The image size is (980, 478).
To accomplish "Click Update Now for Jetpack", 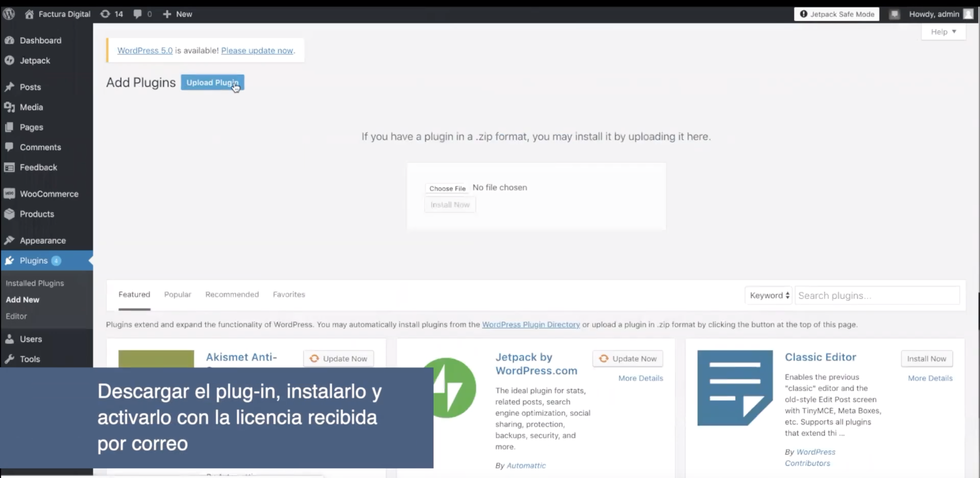I will click(628, 358).
